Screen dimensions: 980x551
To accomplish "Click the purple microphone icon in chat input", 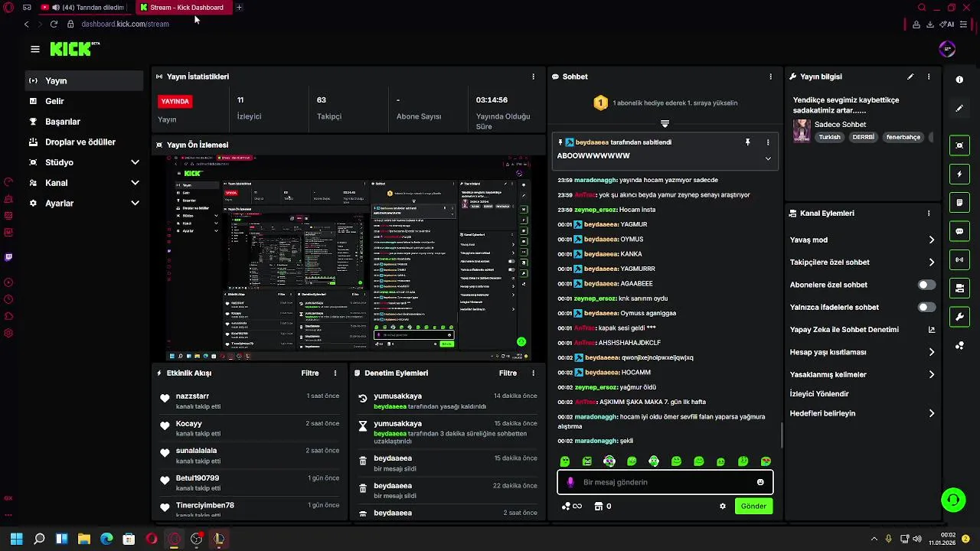I will click(x=570, y=482).
